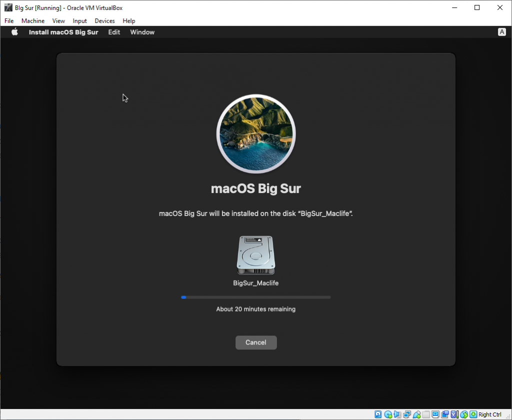The image size is (512, 420).
Task: Click the shared folders status icon
Action: tap(426, 414)
